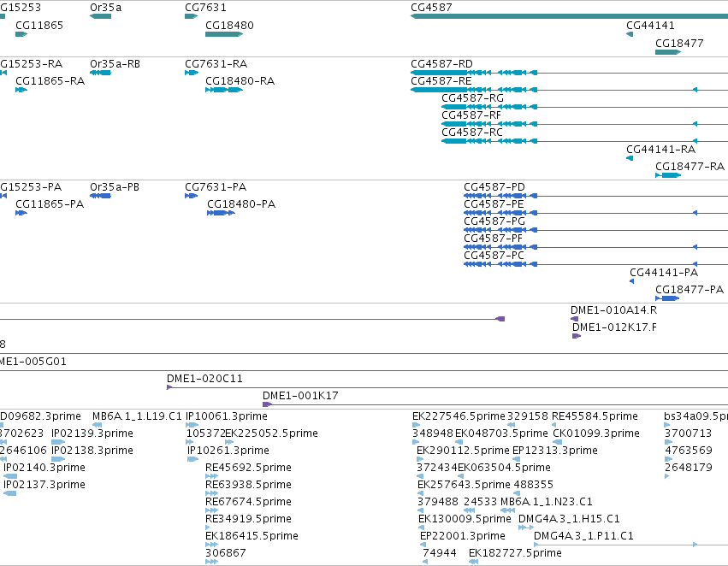This screenshot has height=566, width=728.
Task: Select the Or35a gene glyph
Action: [x=100, y=16]
